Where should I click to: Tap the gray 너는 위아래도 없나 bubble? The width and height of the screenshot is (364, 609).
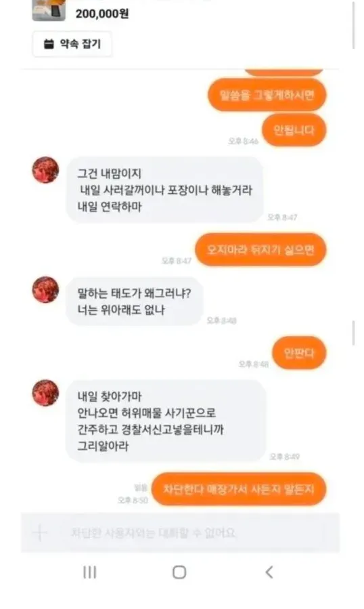click(134, 301)
